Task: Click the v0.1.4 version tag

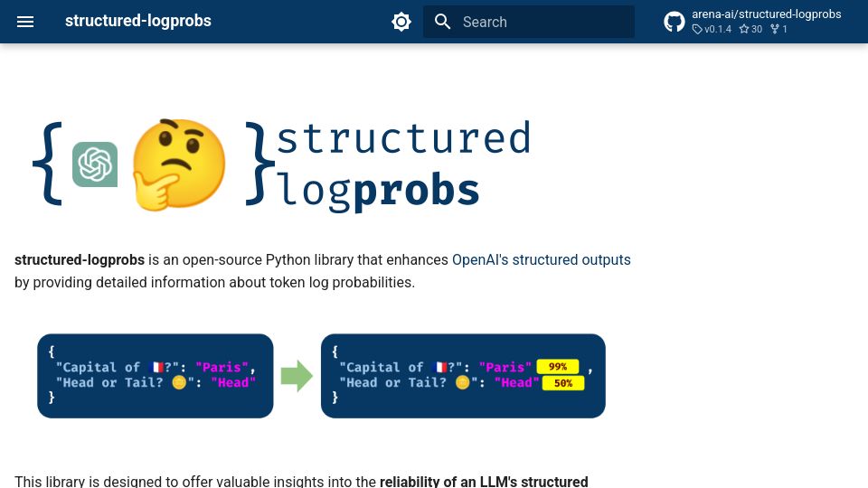Action: (x=712, y=29)
